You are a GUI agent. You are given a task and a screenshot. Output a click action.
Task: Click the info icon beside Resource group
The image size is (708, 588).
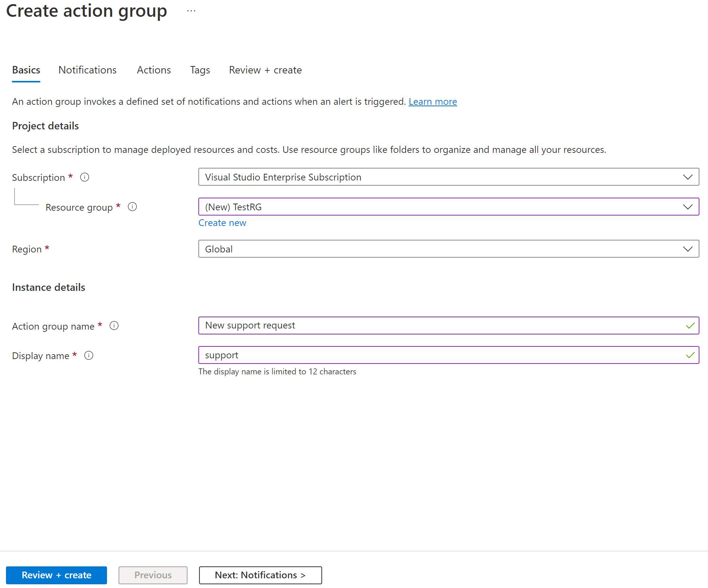[132, 207]
